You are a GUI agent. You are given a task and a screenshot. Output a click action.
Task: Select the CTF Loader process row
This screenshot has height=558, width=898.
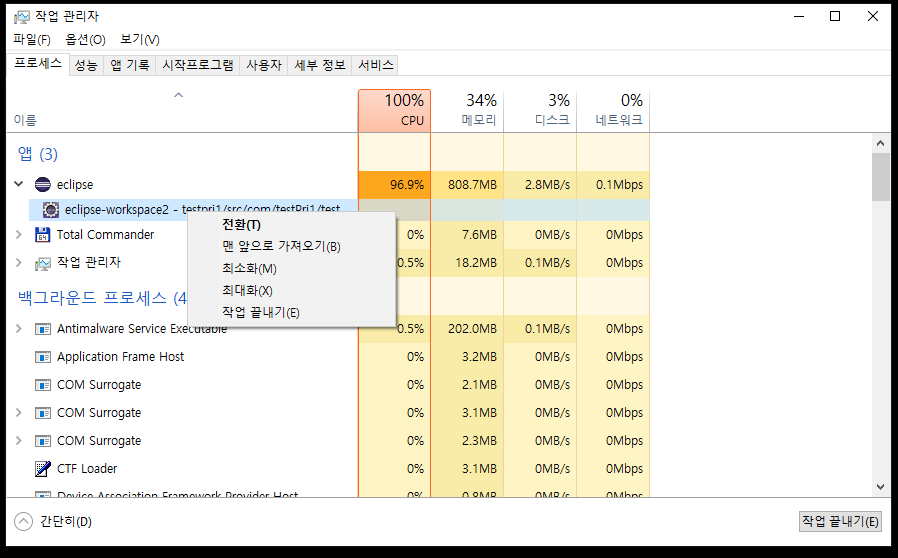point(328,469)
